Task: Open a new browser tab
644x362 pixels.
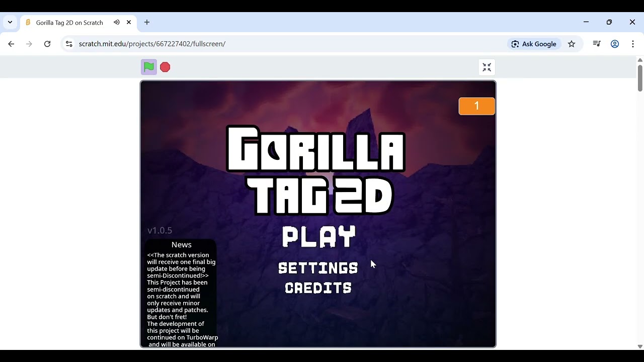Action: [x=147, y=22]
